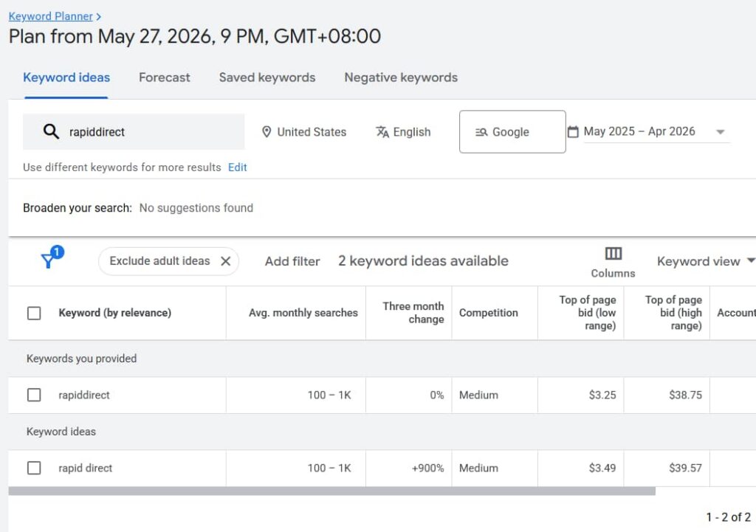Click the location pin icon

(x=266, y=132)
